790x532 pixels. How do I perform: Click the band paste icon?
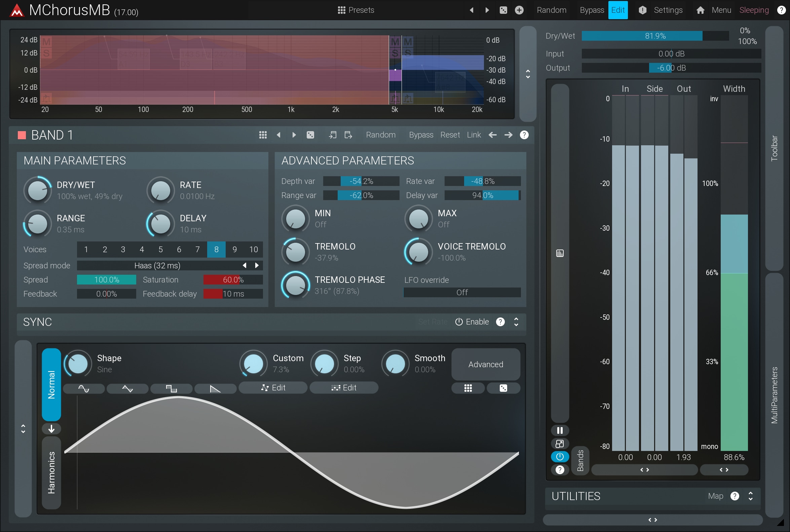tap(348, 135)
